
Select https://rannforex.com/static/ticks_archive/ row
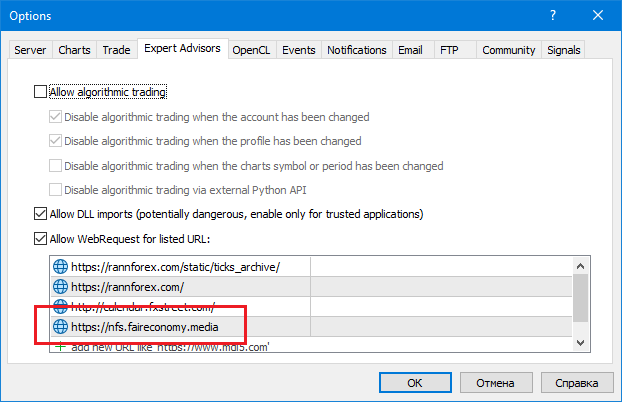[x=311, y=267]
